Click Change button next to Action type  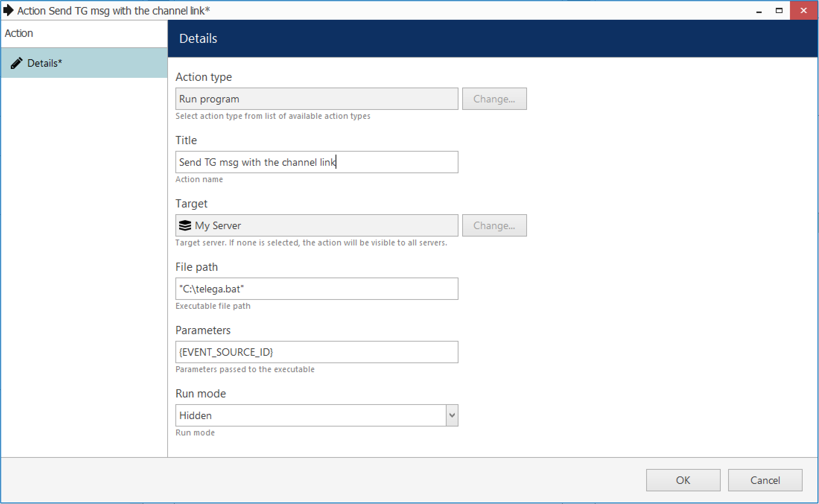point(494,99)
